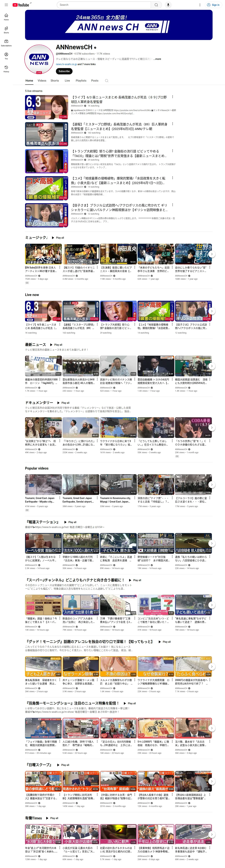
Task: Open options menu for 佳子さま live stream
Action: click(173, 205)
